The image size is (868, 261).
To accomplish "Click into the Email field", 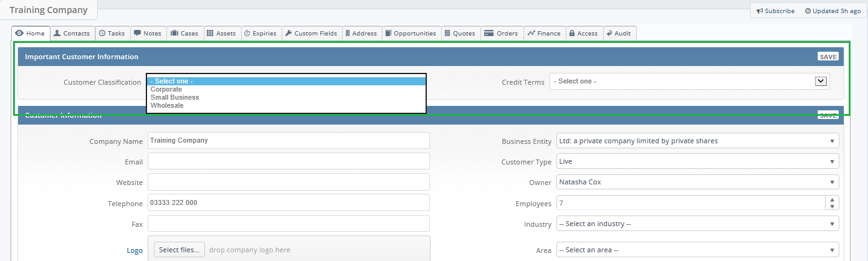I will (x=289, y=161).
